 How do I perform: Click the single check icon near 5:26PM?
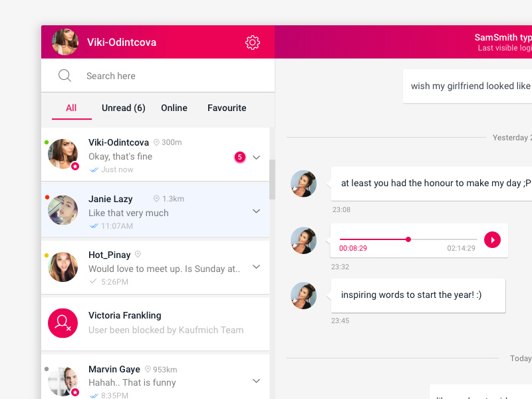tap(93, 281)
